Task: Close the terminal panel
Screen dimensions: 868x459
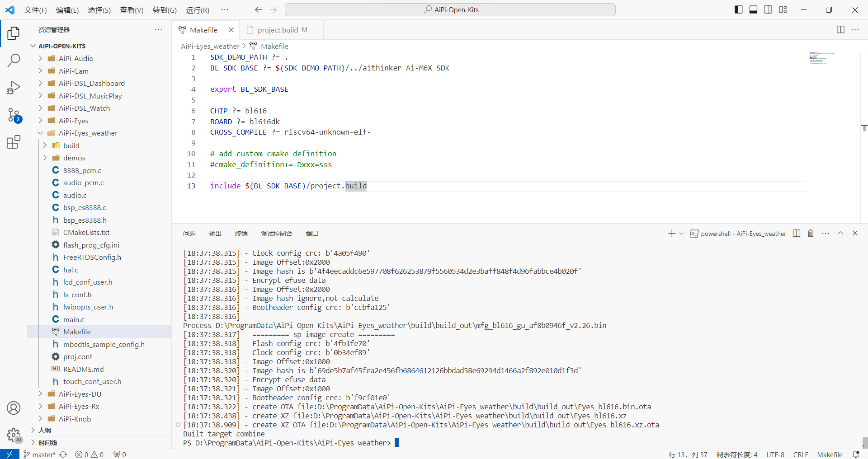Action: [855, 234]
